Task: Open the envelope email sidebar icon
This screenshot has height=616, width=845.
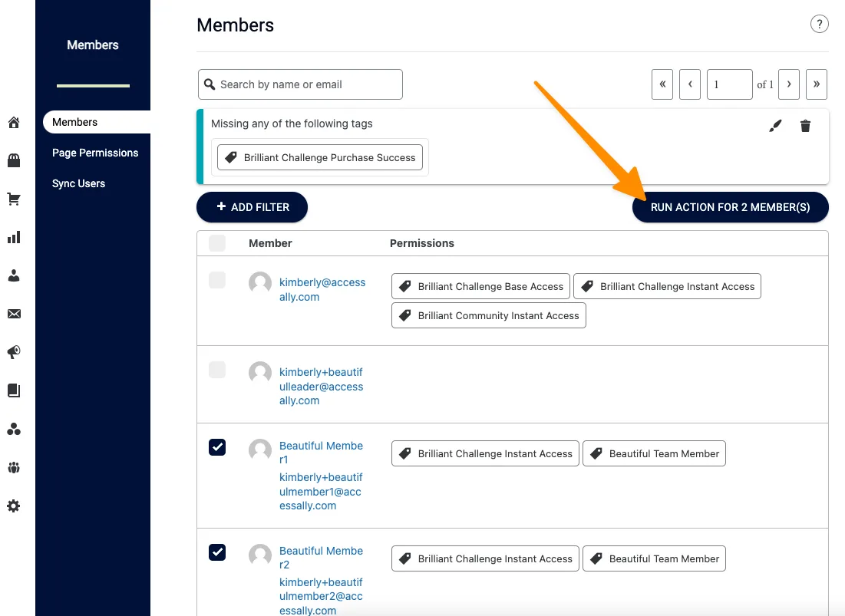Action: coord(14,314)
